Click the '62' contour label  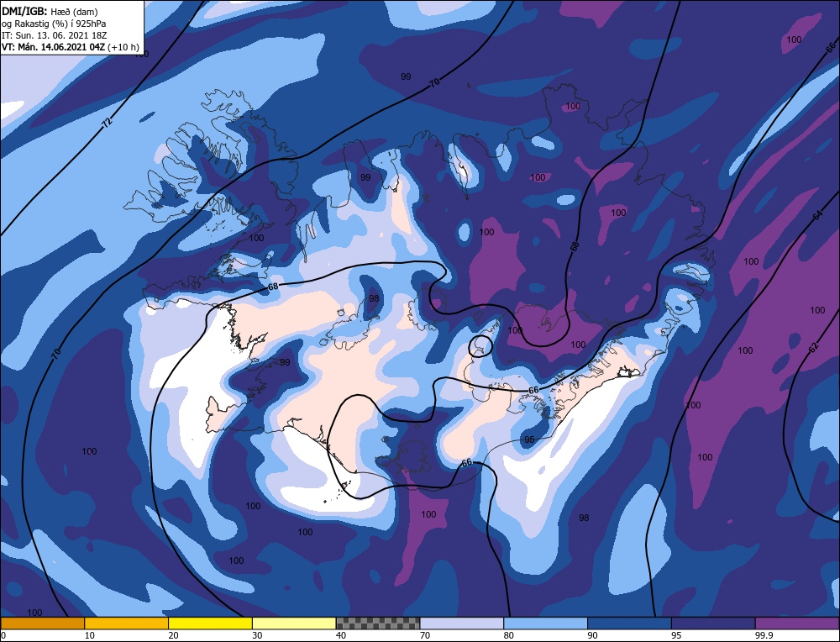[814, 347]
